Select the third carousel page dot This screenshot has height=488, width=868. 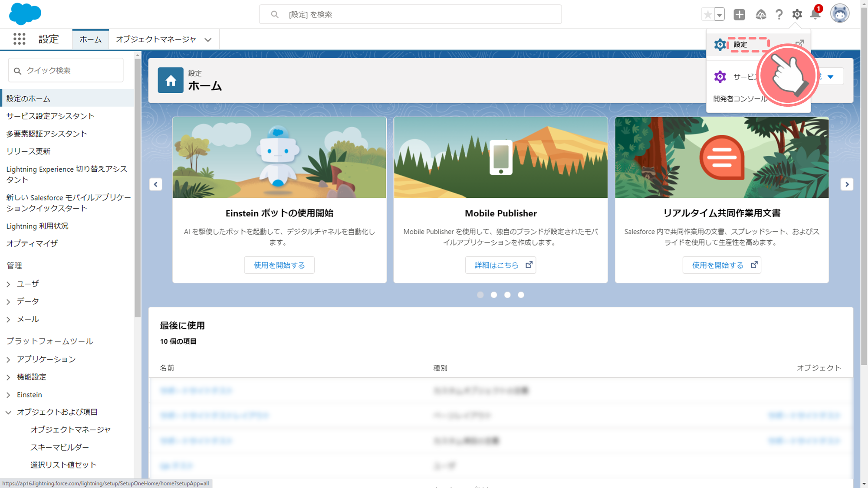pos(507,295)
